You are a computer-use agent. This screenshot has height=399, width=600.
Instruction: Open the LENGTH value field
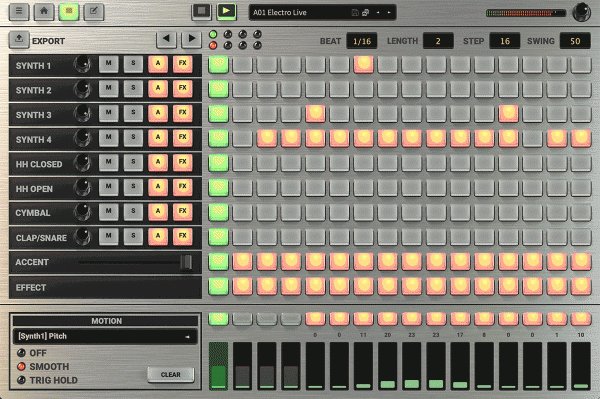[x=438, y=41]
